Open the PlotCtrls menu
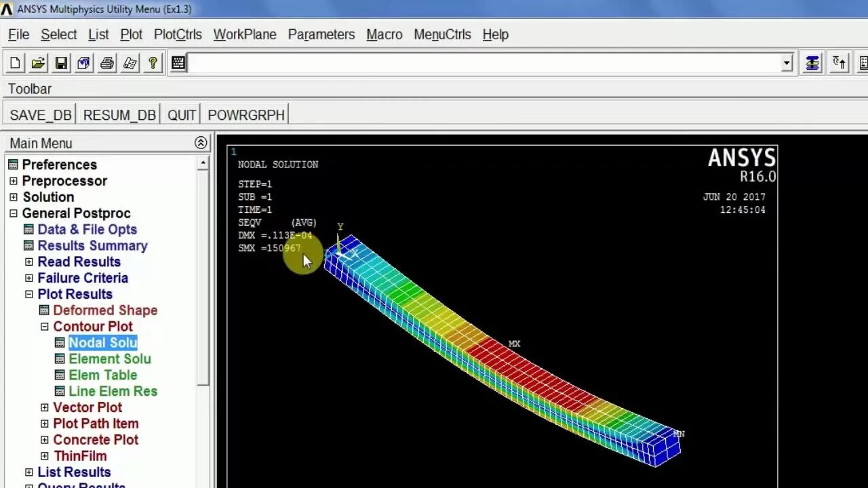The width and height of the screenshot is (868, 488). (x=178, y=35)
